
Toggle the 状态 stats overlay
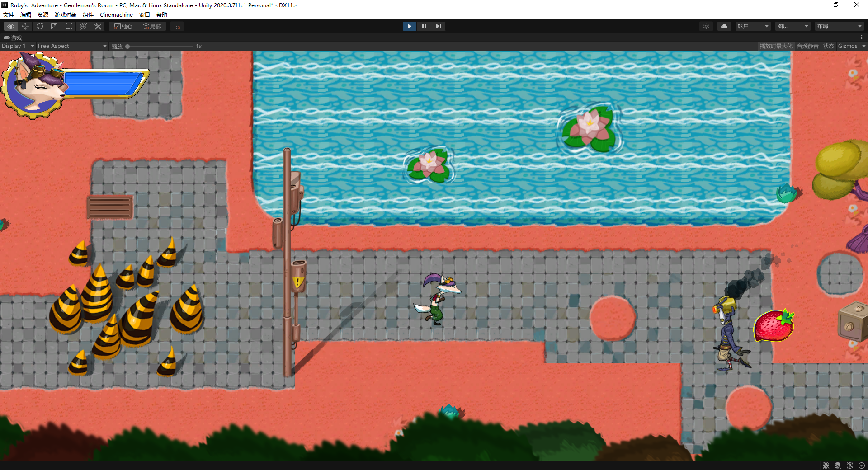pyautogui.click(x=828, y=46)
